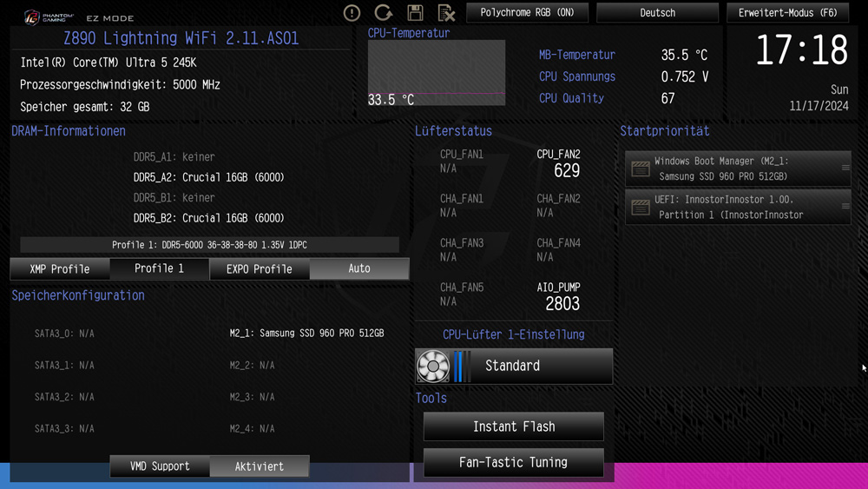Click DDR5_B2: Crucial 16GB (6000) row
This screenshot has width=868, height=489.
coord(208,218)
